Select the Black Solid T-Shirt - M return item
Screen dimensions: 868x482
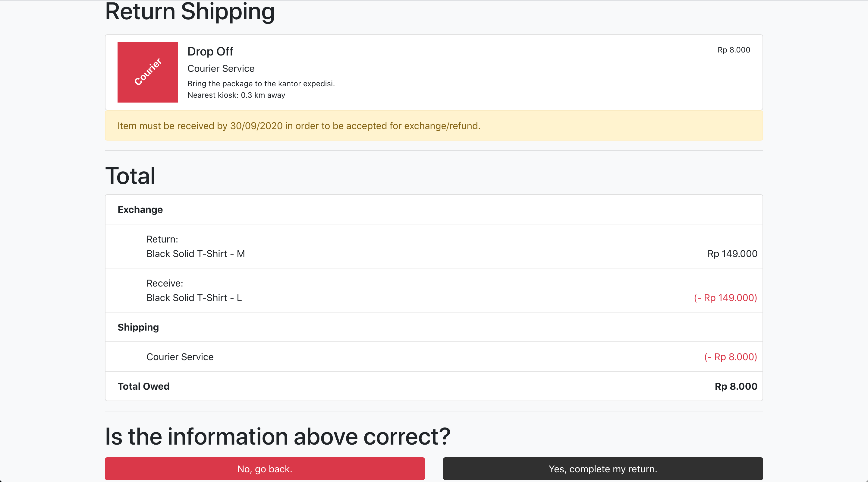click(x=195, y=254)
